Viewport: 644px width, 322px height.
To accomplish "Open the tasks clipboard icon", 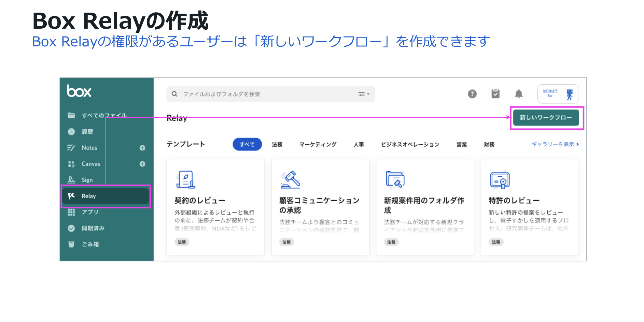I will (495, 94).
